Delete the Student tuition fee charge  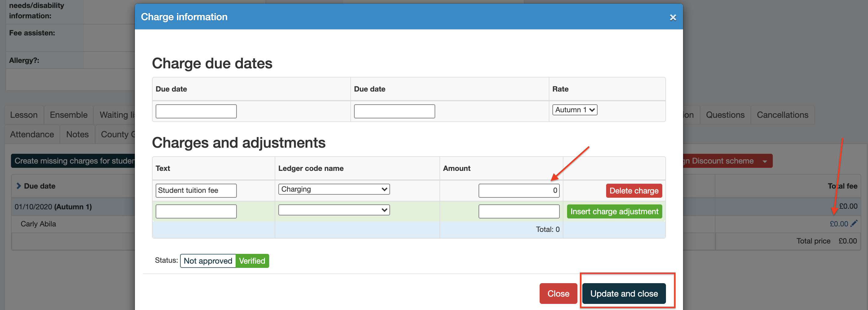point(634,191)
